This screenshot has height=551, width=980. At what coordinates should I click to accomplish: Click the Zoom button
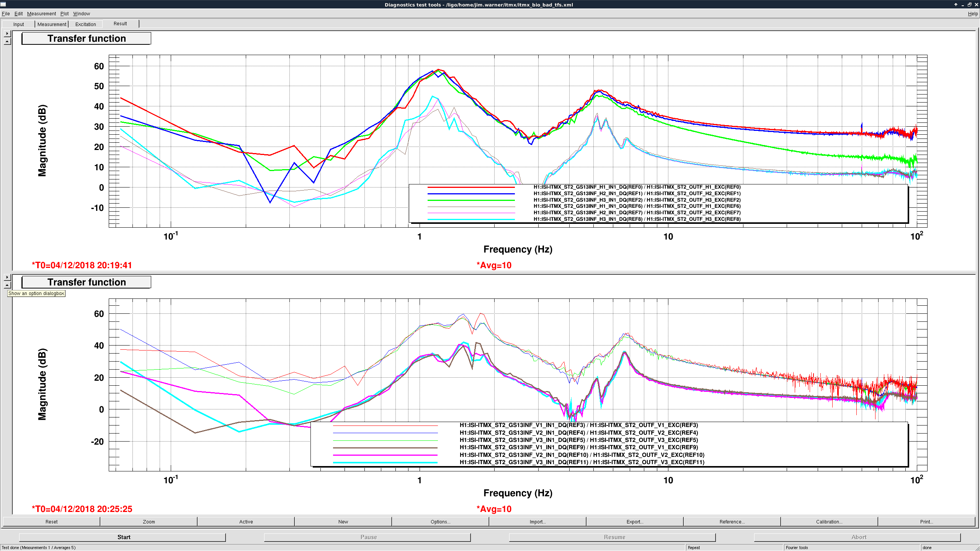tap(149, 522)
